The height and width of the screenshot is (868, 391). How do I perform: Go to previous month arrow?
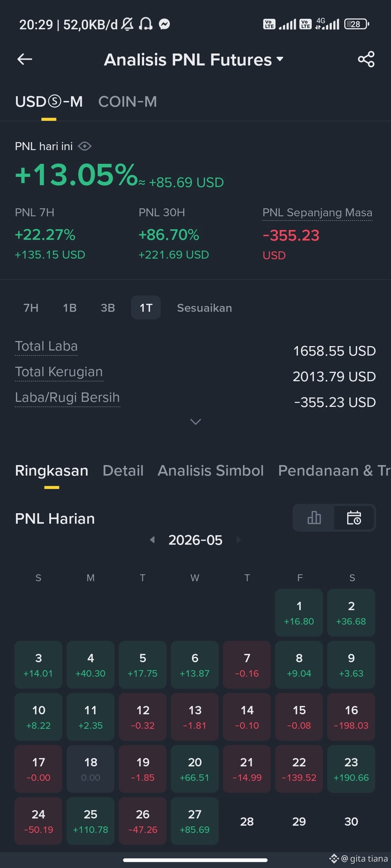(x=152, y=540)
